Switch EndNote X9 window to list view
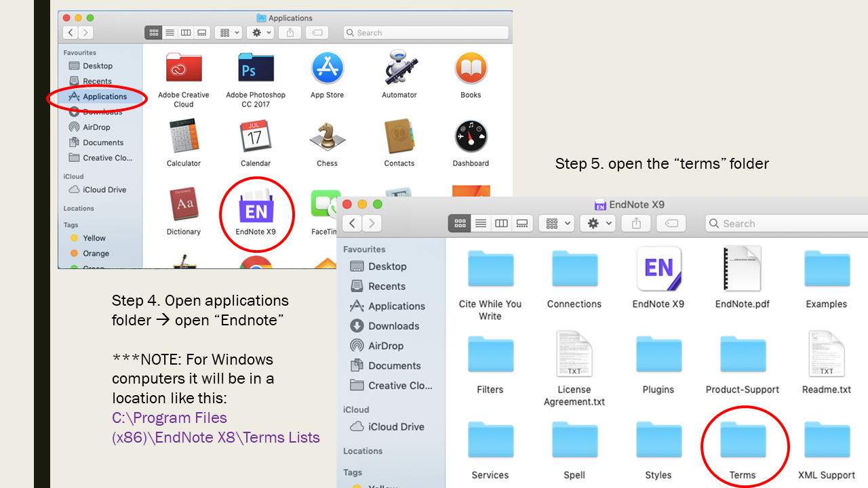The height and width of the screenshot is (488, 868). pos(481,223)
